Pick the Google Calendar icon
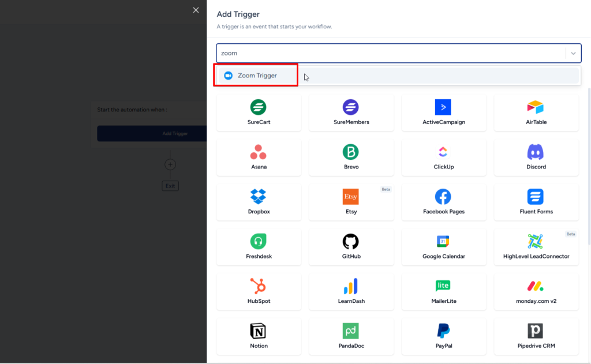The image size is (591, 364). [x=443, y=241]
